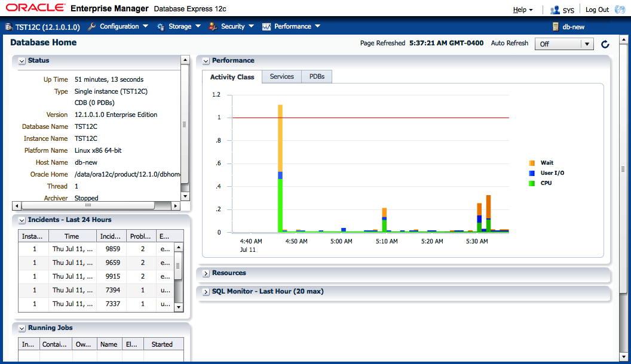Click the tall 4:48 AM activity bar
The image size is (631, 364).
280,168
